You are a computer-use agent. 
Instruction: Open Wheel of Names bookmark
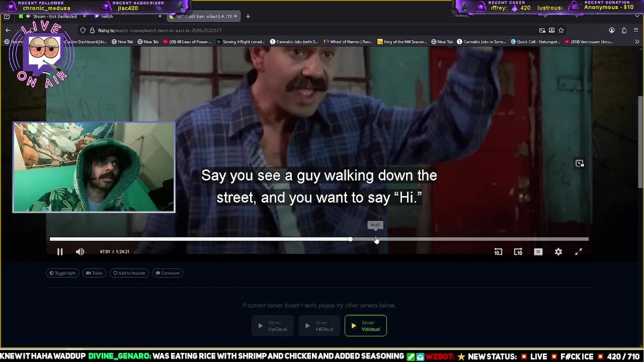[x=349, y=42]
